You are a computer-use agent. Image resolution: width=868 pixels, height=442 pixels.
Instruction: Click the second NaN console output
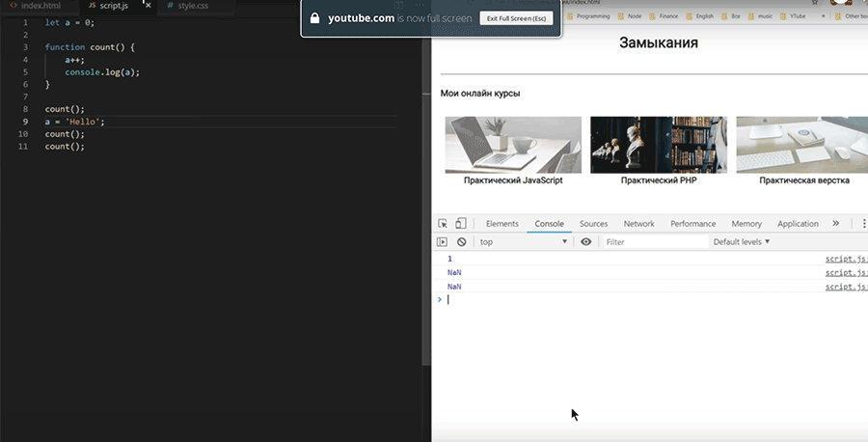point(454,287)
